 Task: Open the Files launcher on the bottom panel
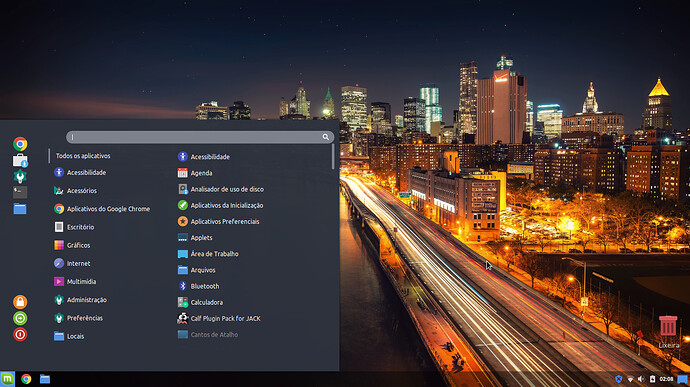pyautogui.click(x=45, y=379)
